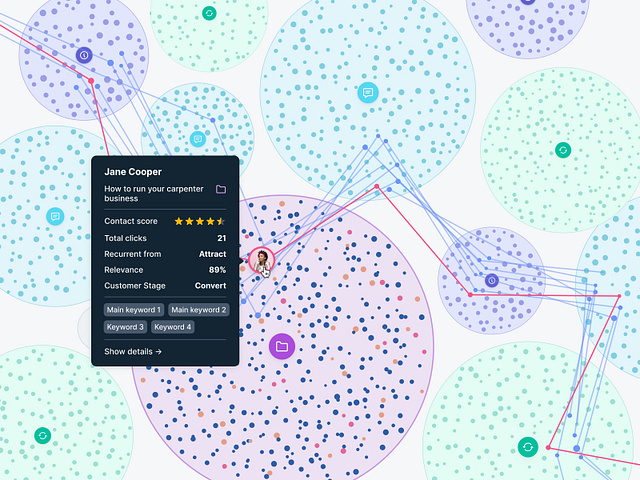
Task: Click the purple folder cluster icon
Action: click(282, 347)
